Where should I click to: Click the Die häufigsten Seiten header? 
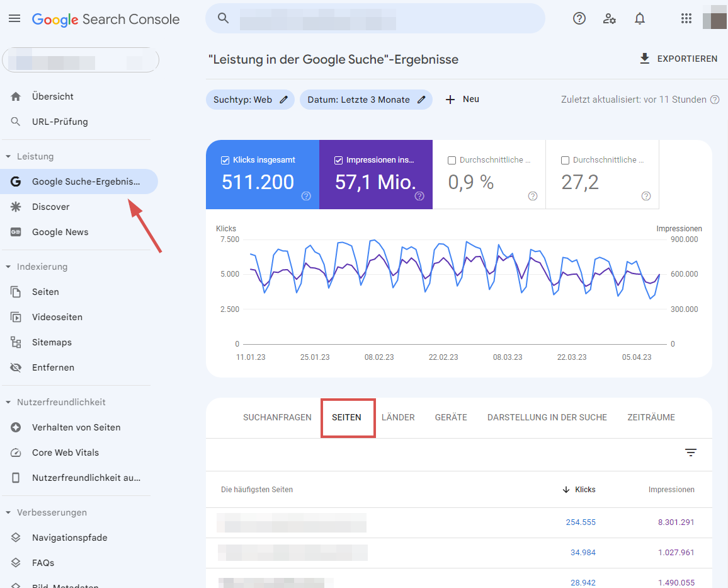[x=257, y=490]
